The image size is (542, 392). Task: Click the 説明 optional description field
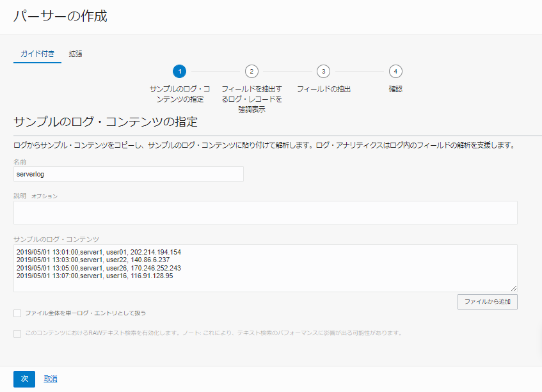(x=265, y=212)
